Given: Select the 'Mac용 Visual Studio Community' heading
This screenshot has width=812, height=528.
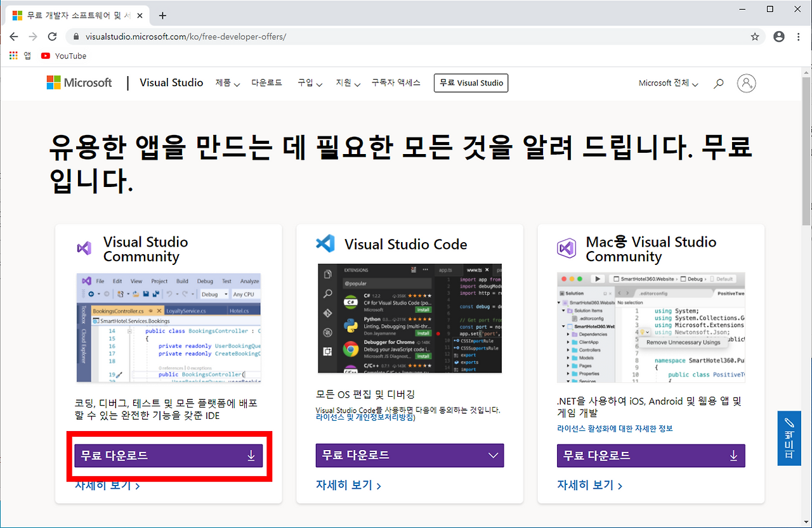Looking at the screenshot, I should 651,249.
